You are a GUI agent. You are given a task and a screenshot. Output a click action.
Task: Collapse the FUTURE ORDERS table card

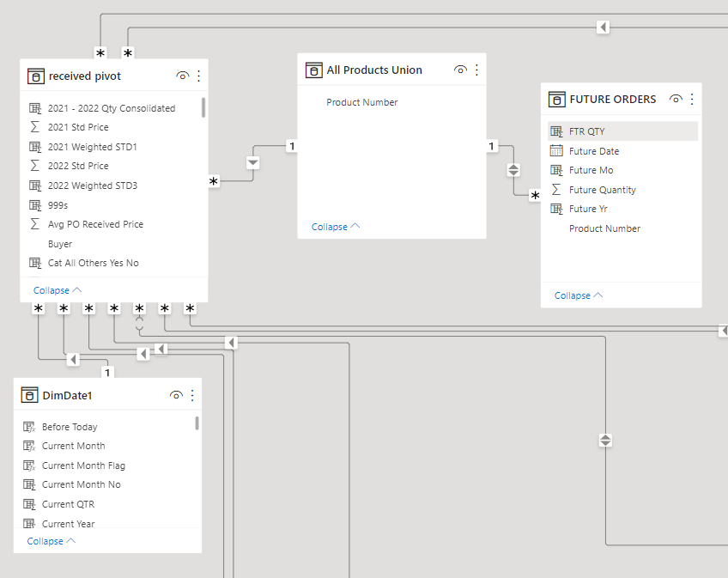point(579,295)
